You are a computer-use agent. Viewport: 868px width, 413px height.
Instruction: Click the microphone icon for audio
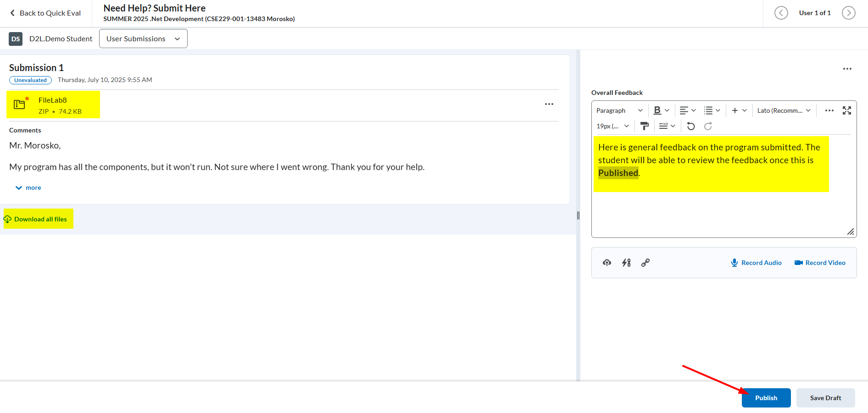(734, 263)
